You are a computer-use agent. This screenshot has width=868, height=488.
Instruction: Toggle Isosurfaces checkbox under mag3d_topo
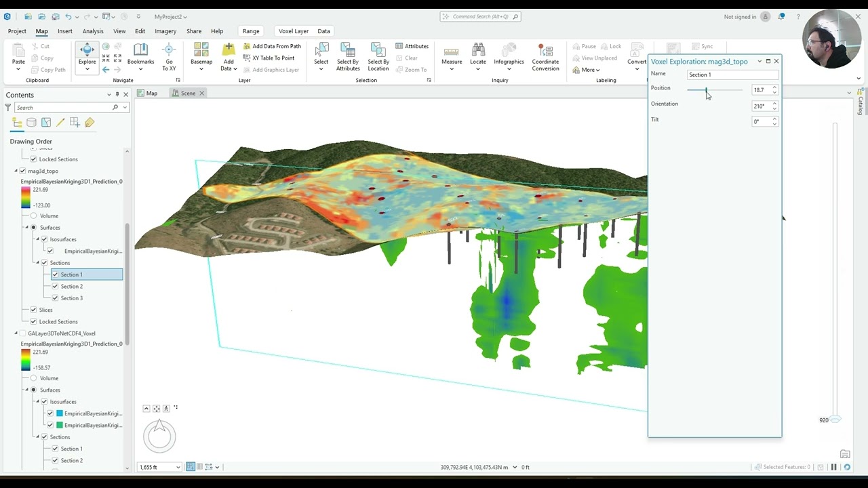pos(45,239)
